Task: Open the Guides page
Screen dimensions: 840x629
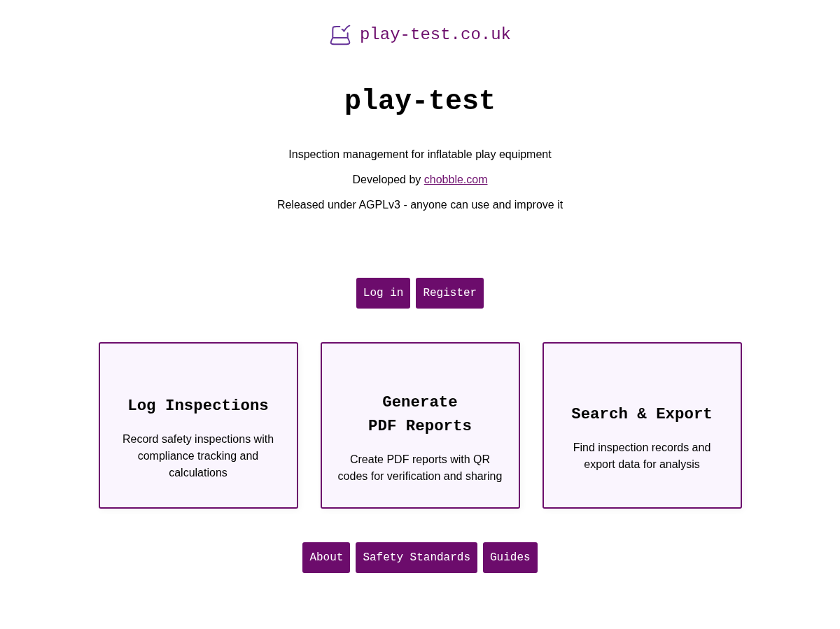Action: coord(510,557)
